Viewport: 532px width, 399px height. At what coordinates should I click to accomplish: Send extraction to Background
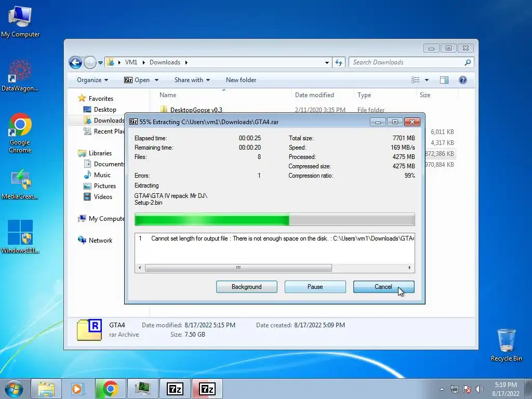(247, 287)
